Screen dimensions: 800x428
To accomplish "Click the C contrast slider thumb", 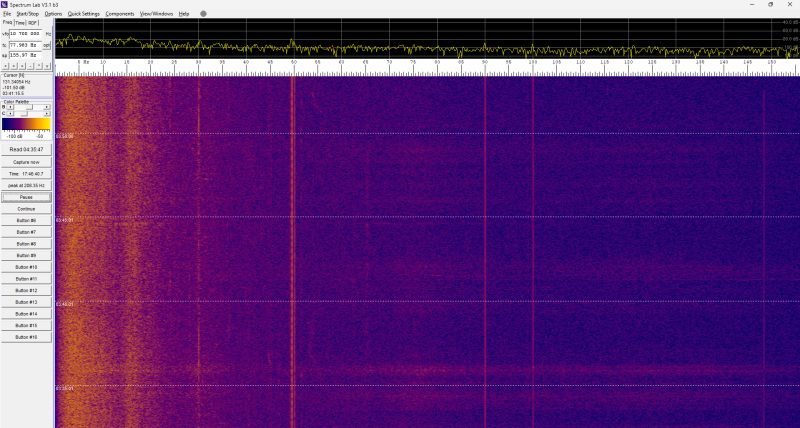I will tap(24, 114).
